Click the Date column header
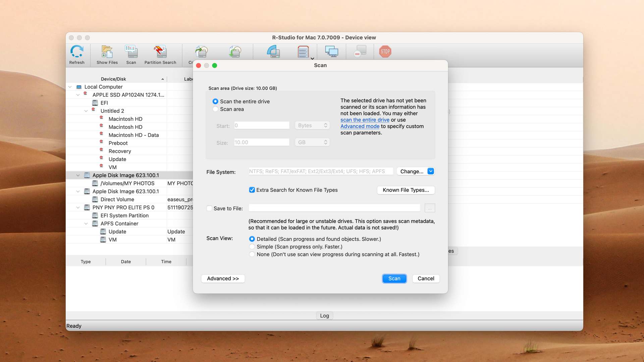644x362 pixels. click(126, 262)
